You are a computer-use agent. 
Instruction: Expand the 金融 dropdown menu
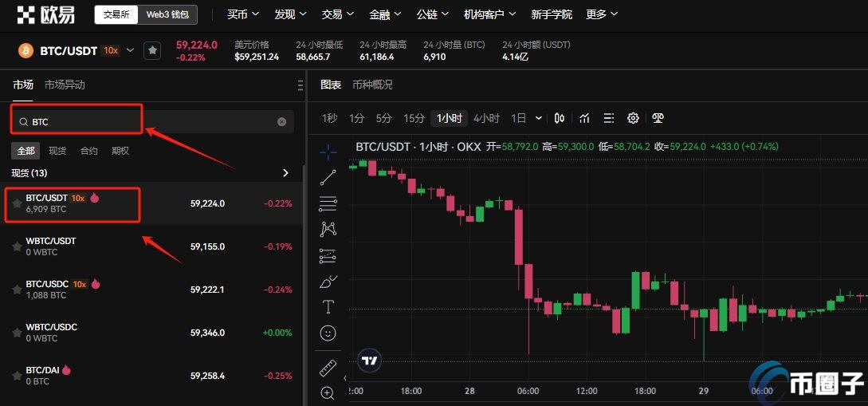click(385, 15)
